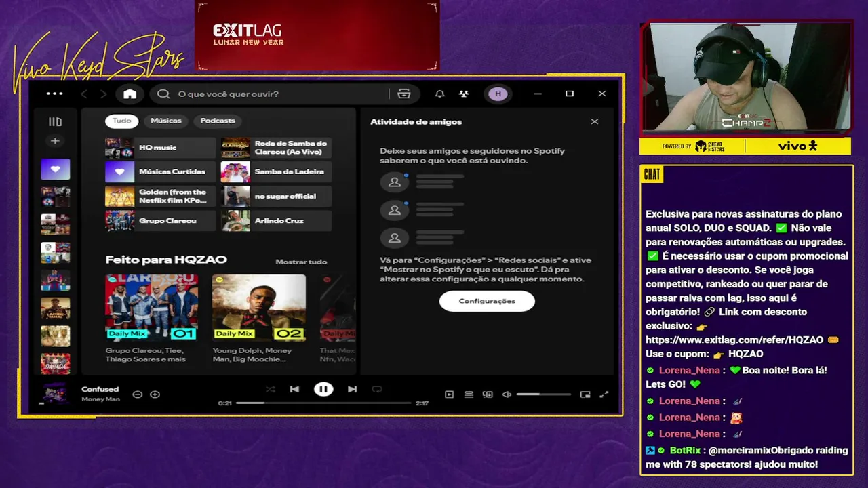Viewport: 868px width, 488px height.
Task: Open second sidebar playlist thumbnail below heart
Action: point(55,224)
